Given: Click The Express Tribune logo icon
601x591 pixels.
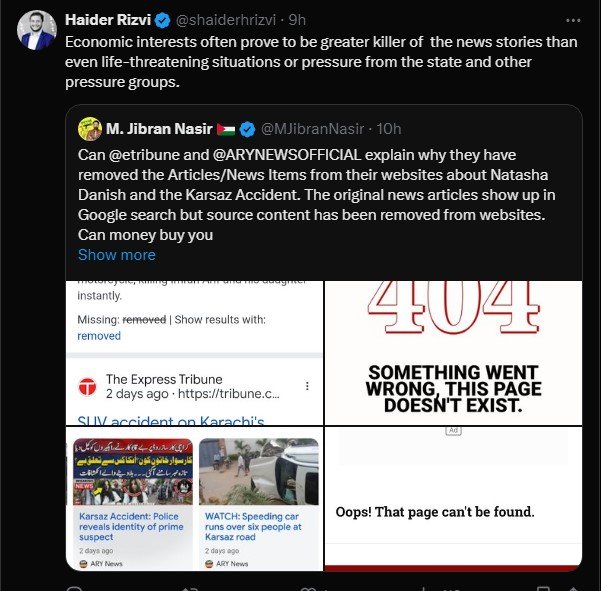Looking at the screenshot, I should click(87, 385).
